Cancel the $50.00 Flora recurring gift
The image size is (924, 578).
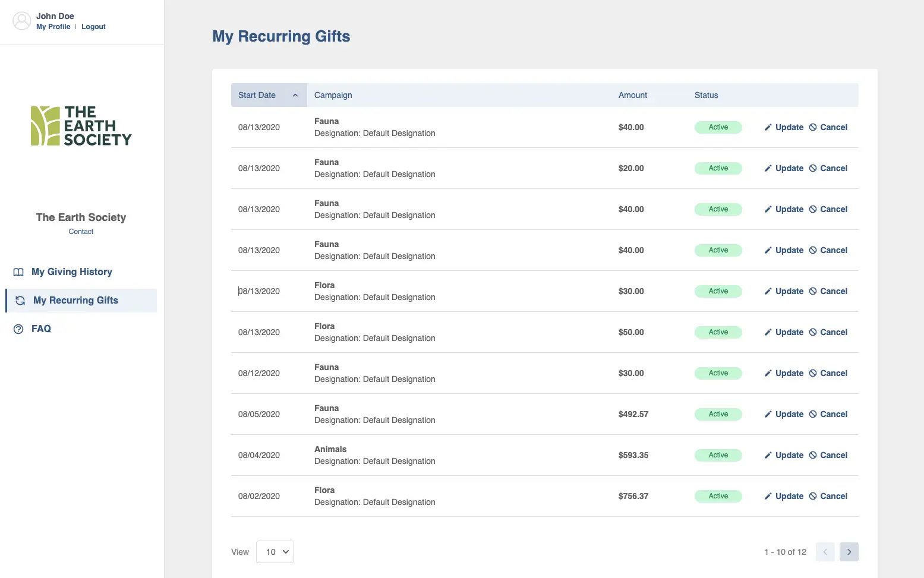tap(833, 333)
